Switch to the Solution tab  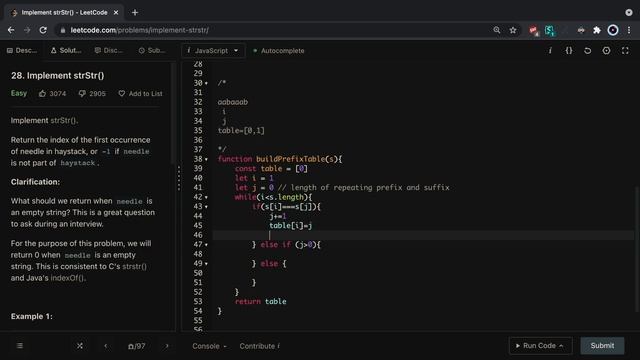(66, 51)
